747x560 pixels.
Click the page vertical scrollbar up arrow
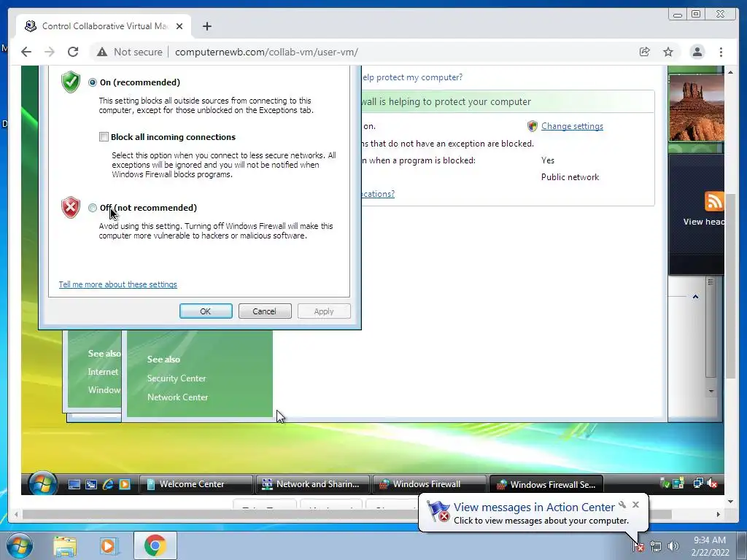(730, 72)
